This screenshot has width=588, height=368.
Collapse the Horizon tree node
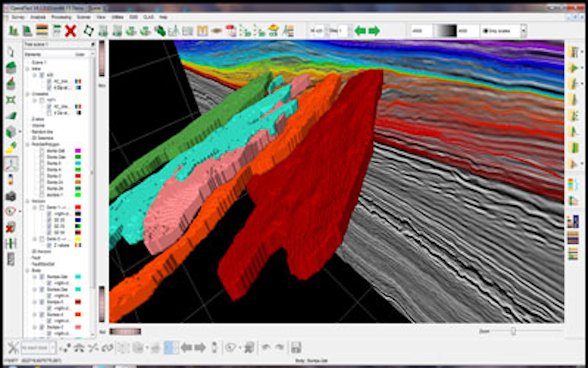coord(28,201)
